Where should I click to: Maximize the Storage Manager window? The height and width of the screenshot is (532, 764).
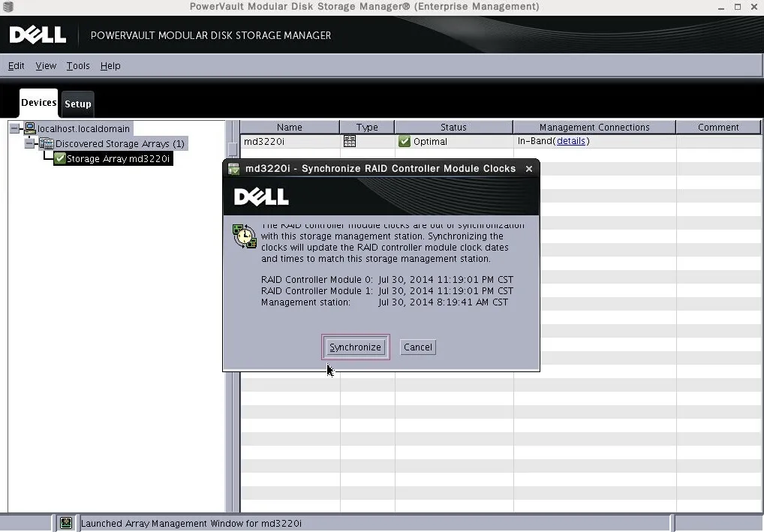tap(738, 7)
